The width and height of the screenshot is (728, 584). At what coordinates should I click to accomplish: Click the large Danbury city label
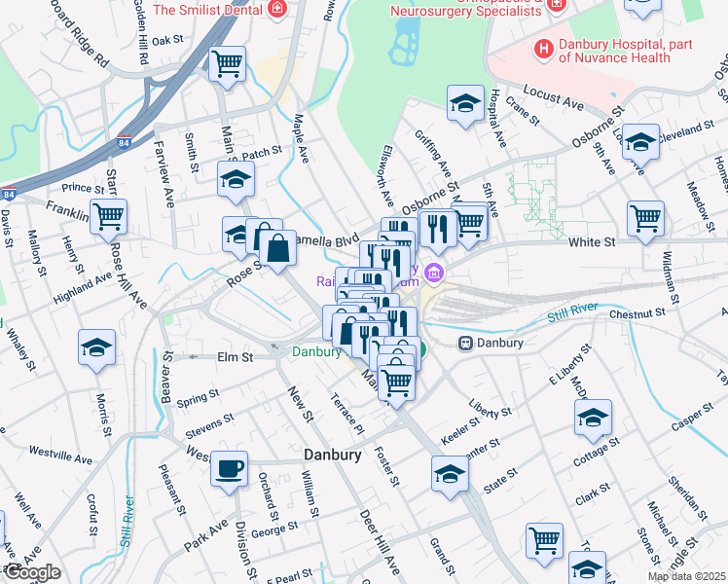click(x=333, y=455)
